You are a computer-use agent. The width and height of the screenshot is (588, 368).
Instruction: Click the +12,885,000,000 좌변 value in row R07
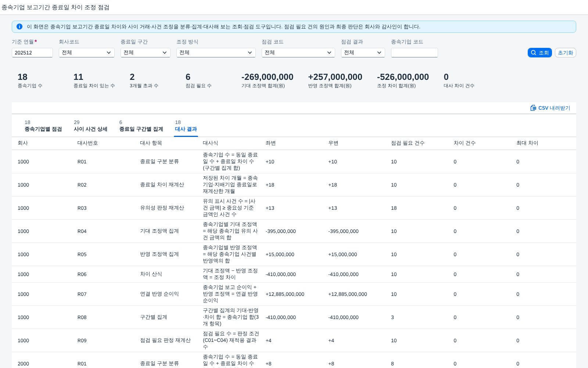tap(285, 294)
